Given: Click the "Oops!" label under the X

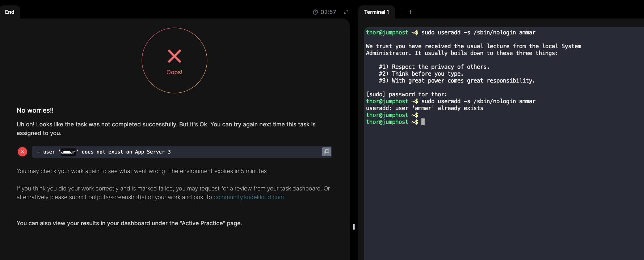Looking at the screenshot, I should pyautogui.click(x=174, y=72).
